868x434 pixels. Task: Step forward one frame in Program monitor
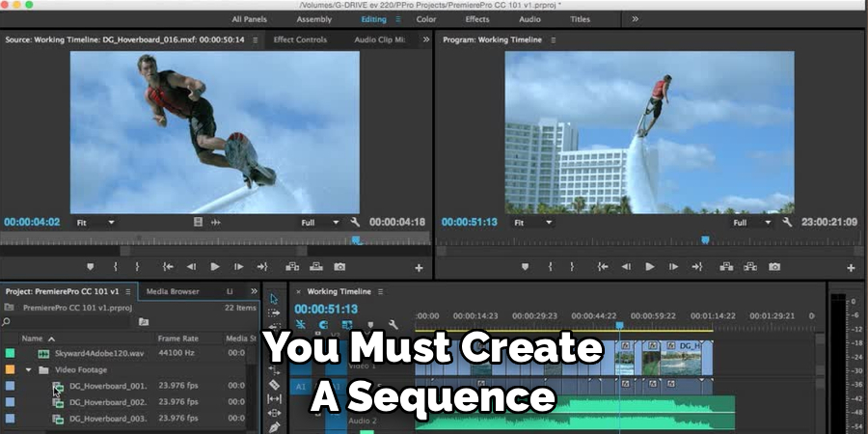tap(674, 267)
